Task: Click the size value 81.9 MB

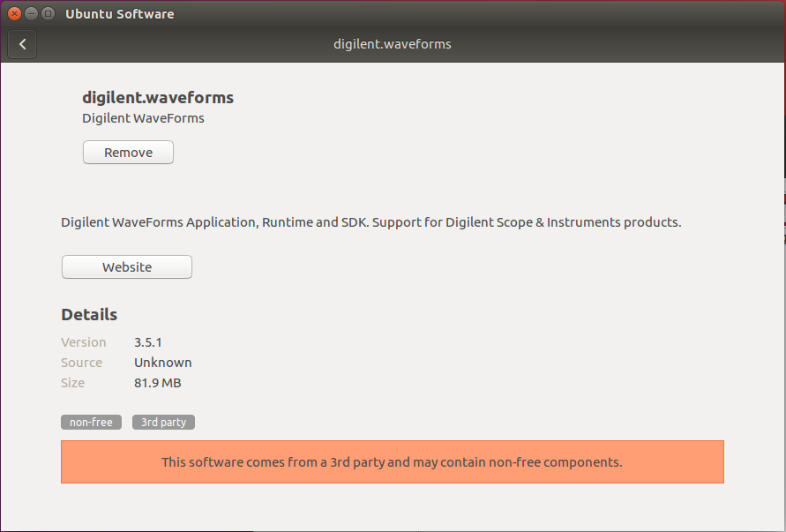Action: coord(157,383)
